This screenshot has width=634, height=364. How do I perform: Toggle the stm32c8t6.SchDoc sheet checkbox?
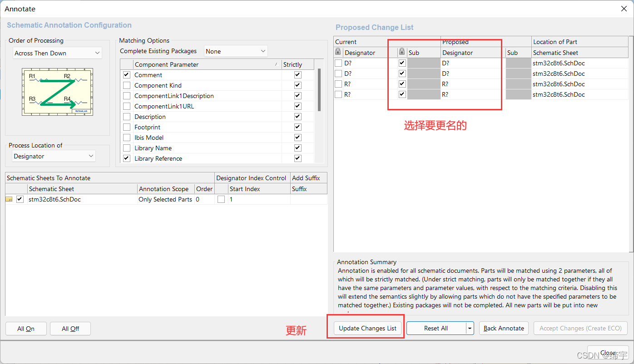[x=20, y=199]
